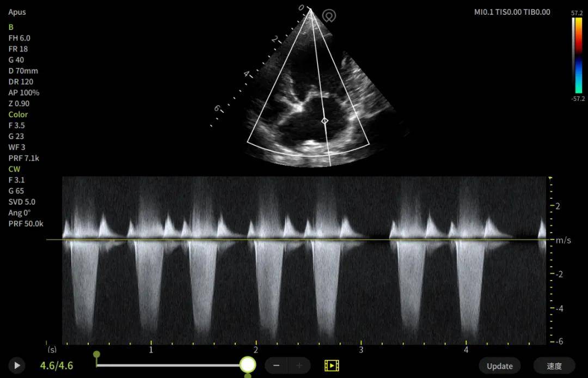588x378 pixels.
Task: Click the G 23 color gain value
Action: tap(16, 137)
